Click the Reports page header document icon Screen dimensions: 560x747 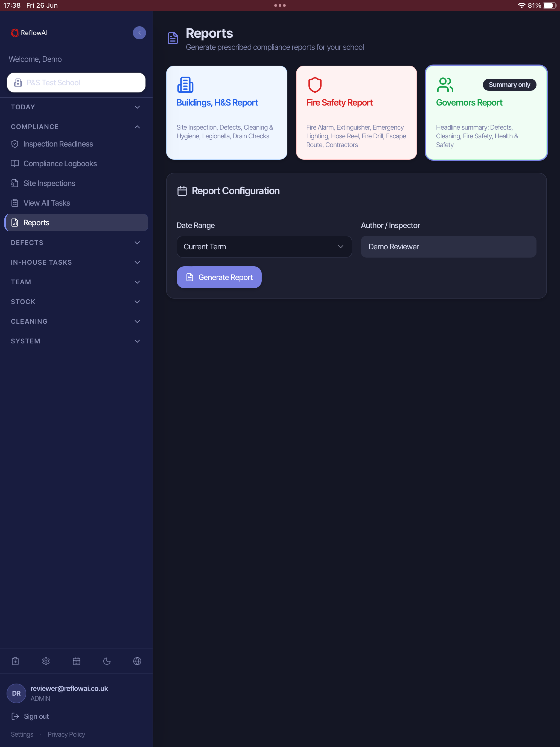[x=173, y=38]
